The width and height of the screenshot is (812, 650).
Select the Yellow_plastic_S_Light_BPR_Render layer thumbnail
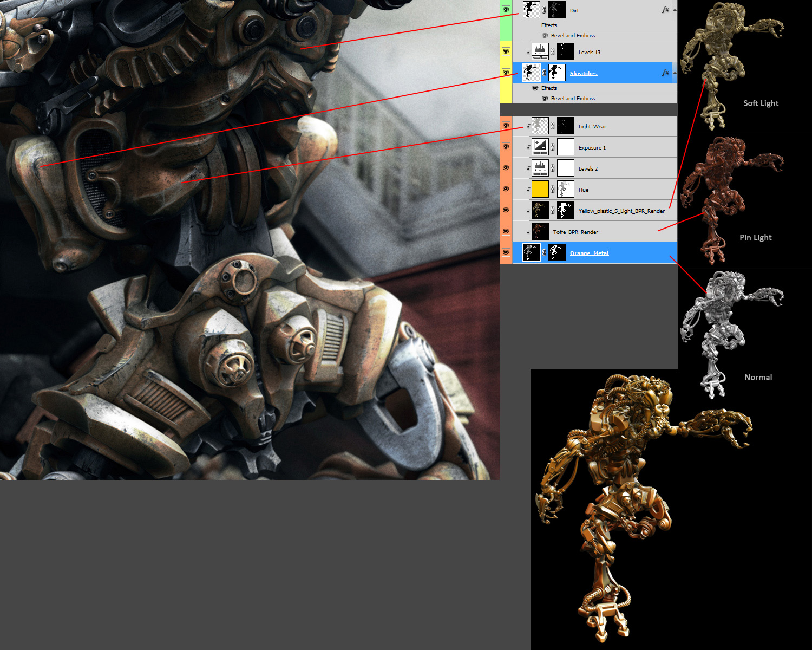pyautogui.click(x=540, y=210)
